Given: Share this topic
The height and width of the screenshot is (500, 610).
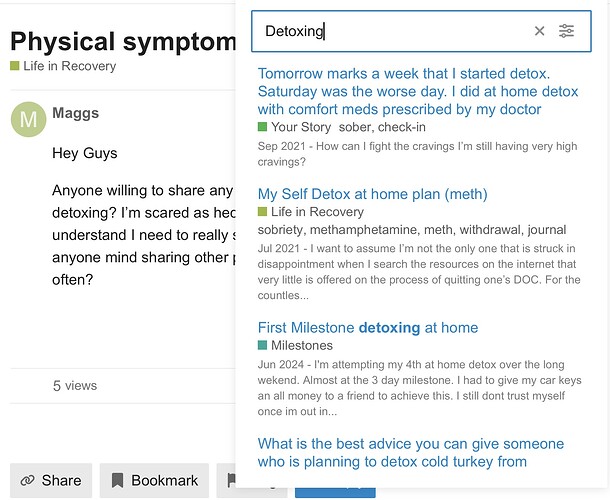Looking at the screenshot, I should pyautogui.click(x=51, y=481).
